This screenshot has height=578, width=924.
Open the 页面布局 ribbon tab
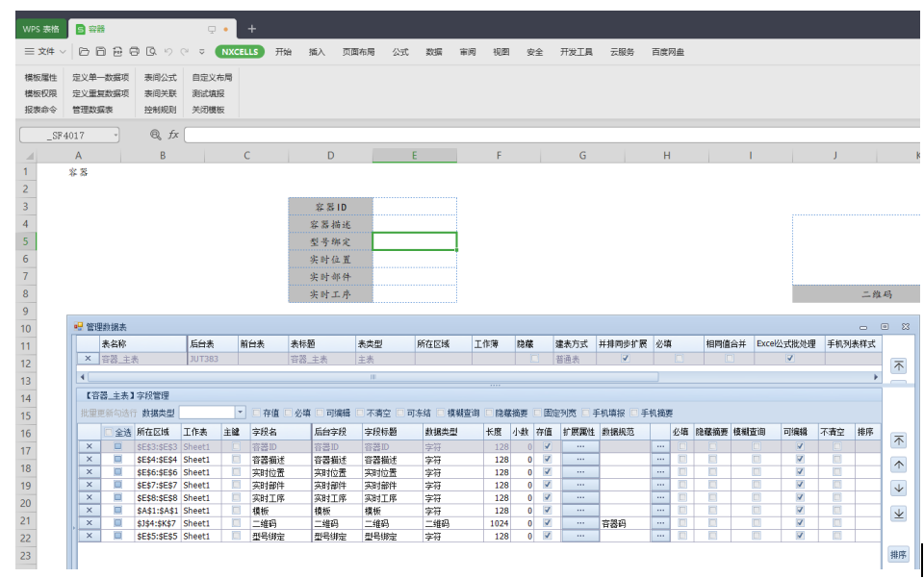point(358,52)
